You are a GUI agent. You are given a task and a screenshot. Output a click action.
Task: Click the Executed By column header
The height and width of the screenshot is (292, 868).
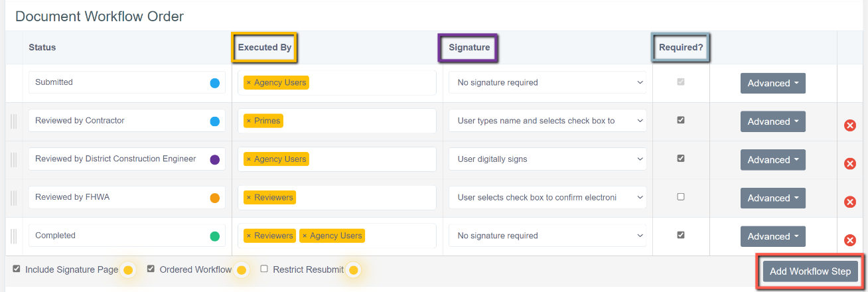tap(264, 48)
